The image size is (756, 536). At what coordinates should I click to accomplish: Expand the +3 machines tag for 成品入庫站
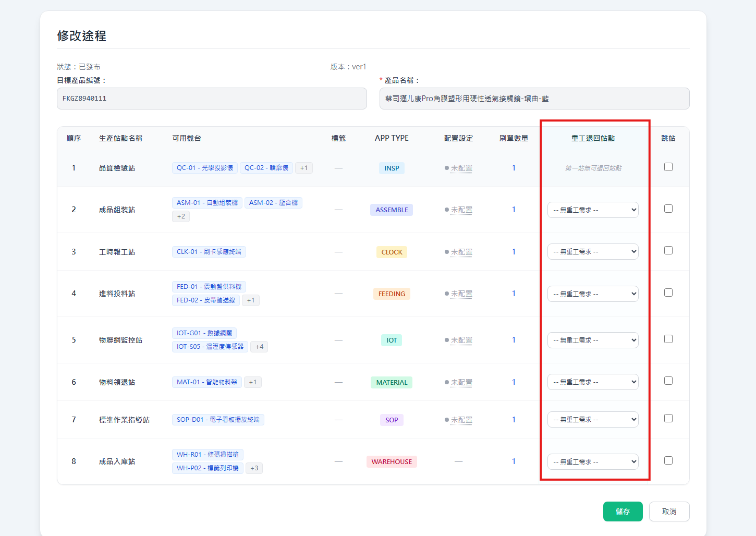(x=254, y=468)
